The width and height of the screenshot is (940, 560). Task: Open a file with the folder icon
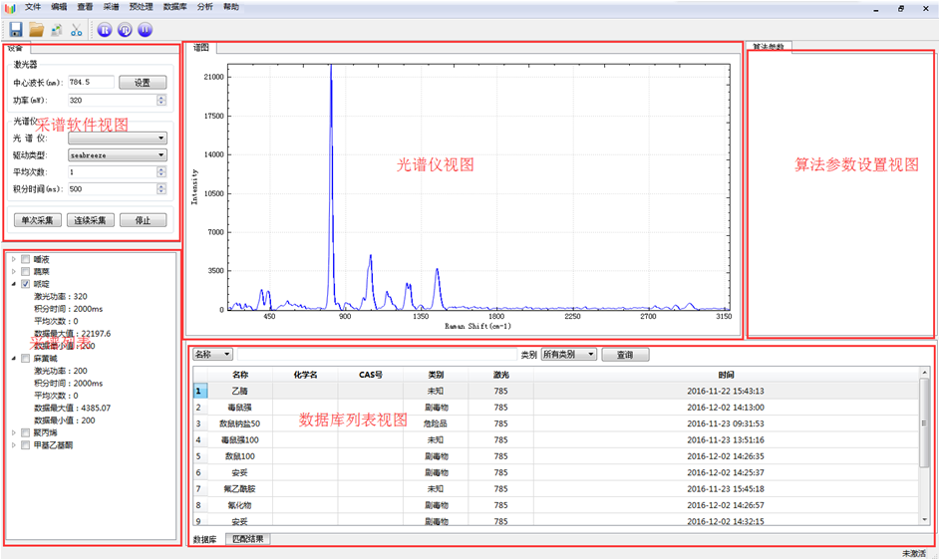[x=36, y=30]
